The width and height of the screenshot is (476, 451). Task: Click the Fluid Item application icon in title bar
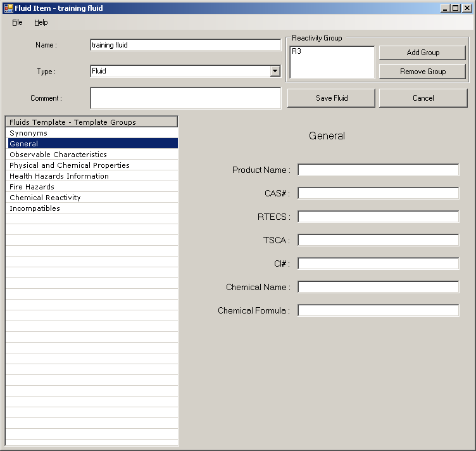8,8
